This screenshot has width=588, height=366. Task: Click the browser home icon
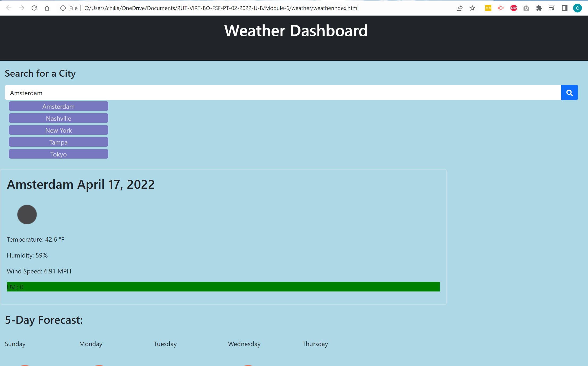tap(47, 8)
